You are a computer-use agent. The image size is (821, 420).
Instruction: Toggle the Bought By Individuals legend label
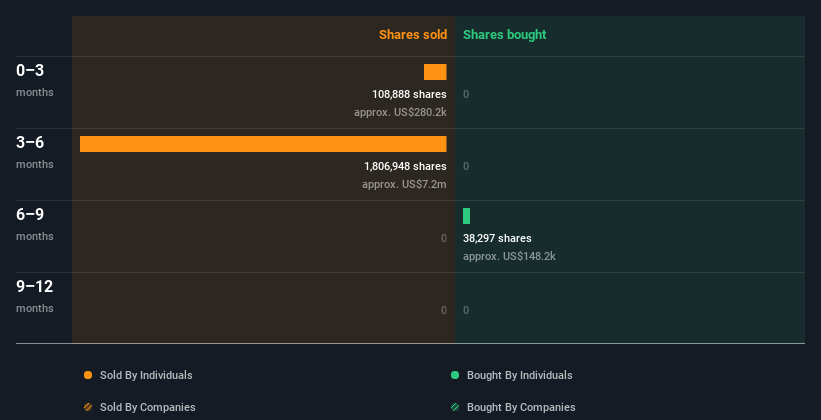(x=519, y=375)
